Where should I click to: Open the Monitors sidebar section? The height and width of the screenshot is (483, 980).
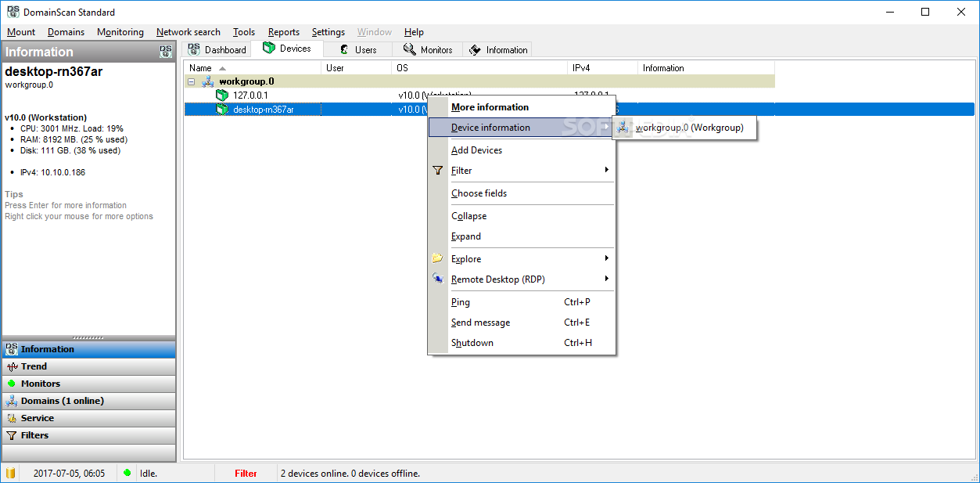(89, 384)
